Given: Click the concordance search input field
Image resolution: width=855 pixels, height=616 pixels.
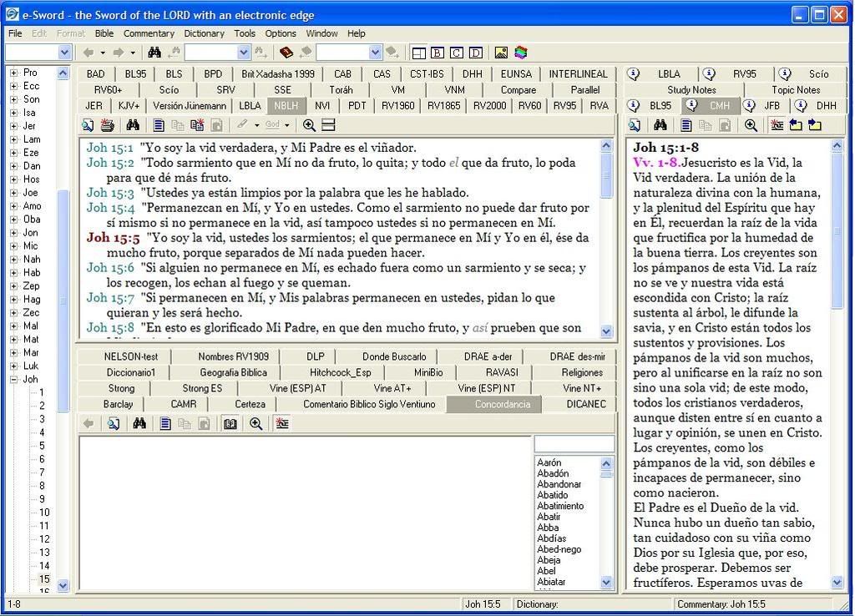Looking at the screenshot, I should pos(574,444).
